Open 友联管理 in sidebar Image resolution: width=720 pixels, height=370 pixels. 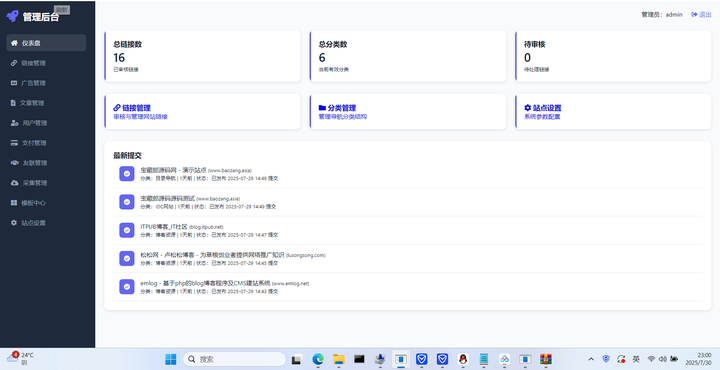click(x=46, y=163)
